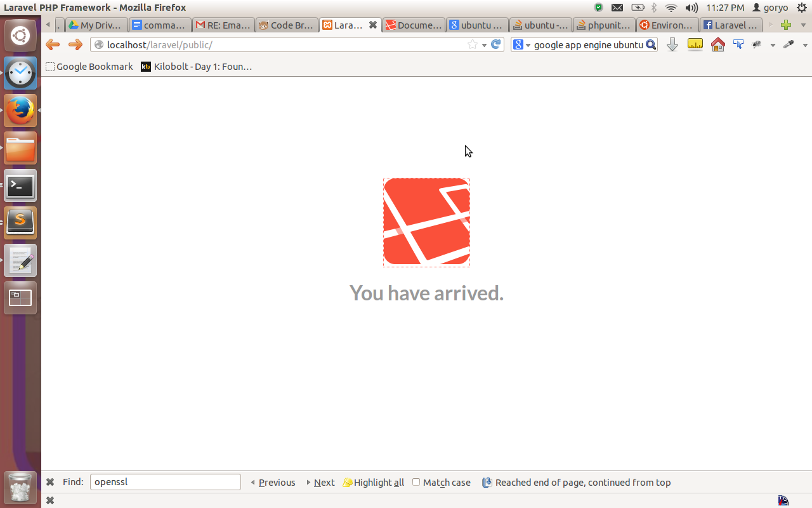
Task: Bookmark this page with the star icon
Action: click(472, 44)
